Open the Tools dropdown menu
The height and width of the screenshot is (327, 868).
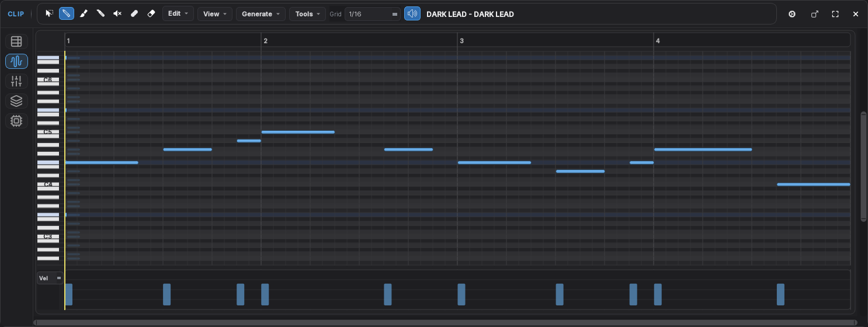(307, 13)
